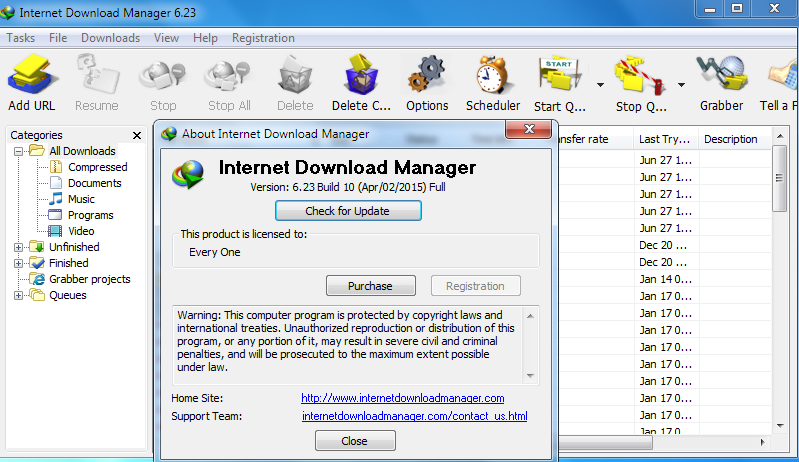Viewport: 799px width, 462px height.
Task: Click the Check for Update button
Action: [x=348, y=210]
